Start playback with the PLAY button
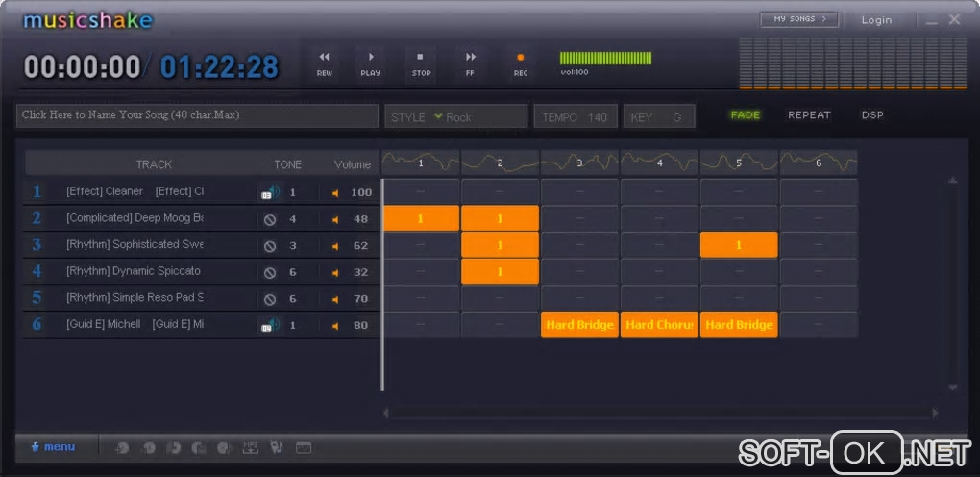Image resolution: width=980 pixels, height=477 pixels. coord(371,64)
